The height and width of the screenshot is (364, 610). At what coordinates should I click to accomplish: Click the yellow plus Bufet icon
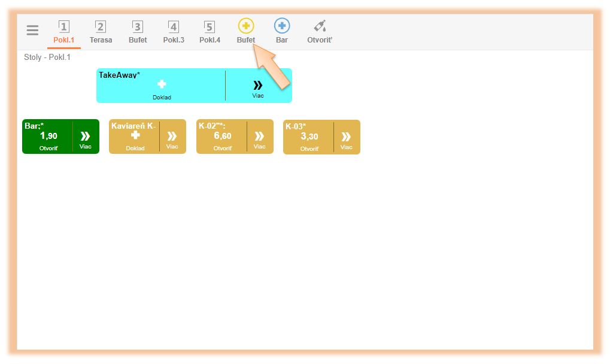(x=246, y=26)
